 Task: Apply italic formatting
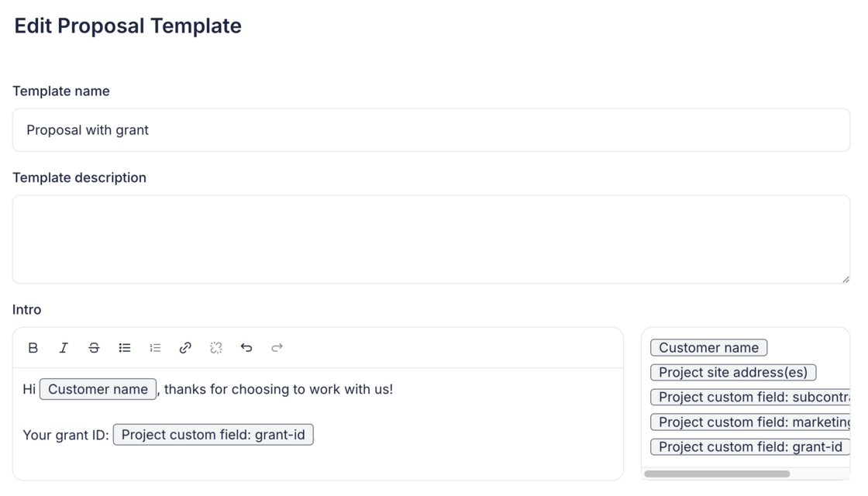64,347
